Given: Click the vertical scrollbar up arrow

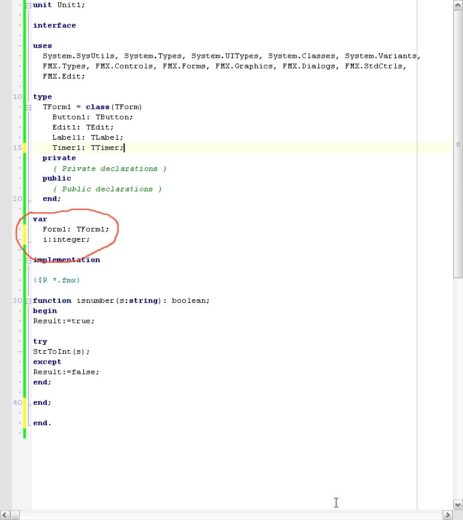Looking at the screenshot, I should tap(458, 5).
